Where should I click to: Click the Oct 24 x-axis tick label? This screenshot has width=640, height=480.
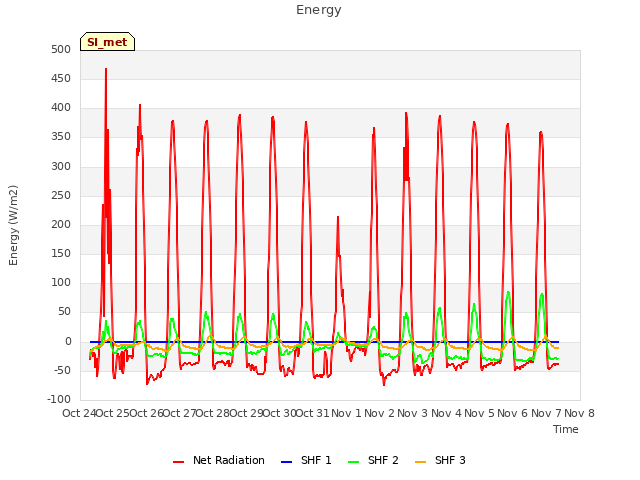coord(79,413)
